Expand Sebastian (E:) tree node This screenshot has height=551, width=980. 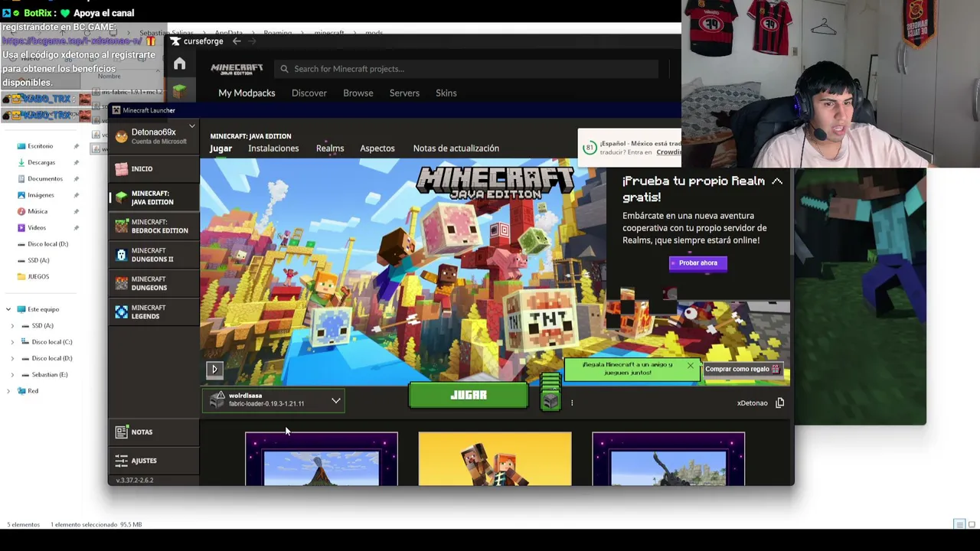point(12,375)
